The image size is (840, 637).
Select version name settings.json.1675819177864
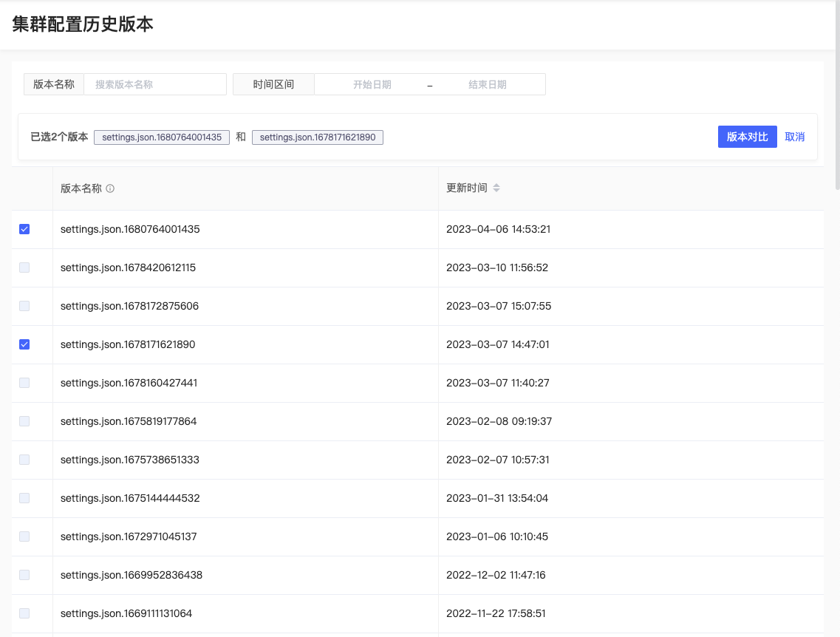coord(129,422)
